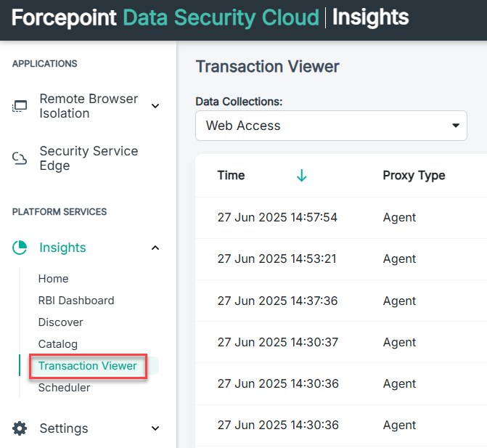Open Remote Browser Isolation application

pyautogui.click(x=89, y=106)
